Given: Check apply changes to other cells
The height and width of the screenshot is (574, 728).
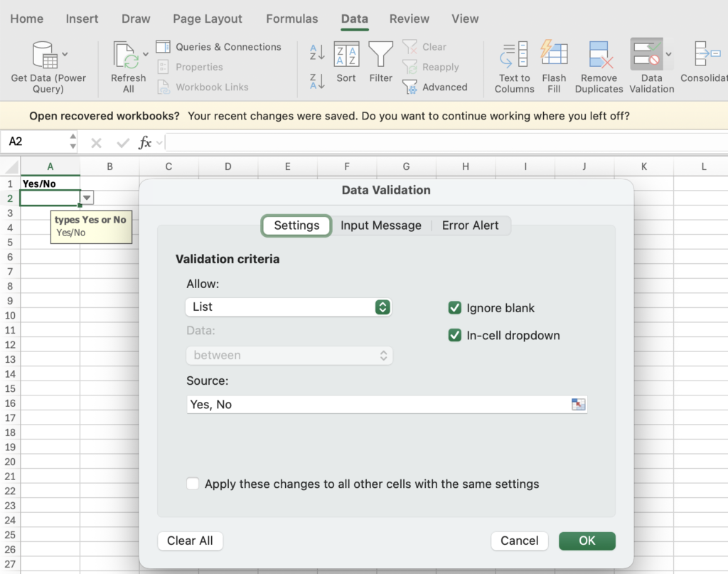Looking at the screenshot, I should click(193, 484).
